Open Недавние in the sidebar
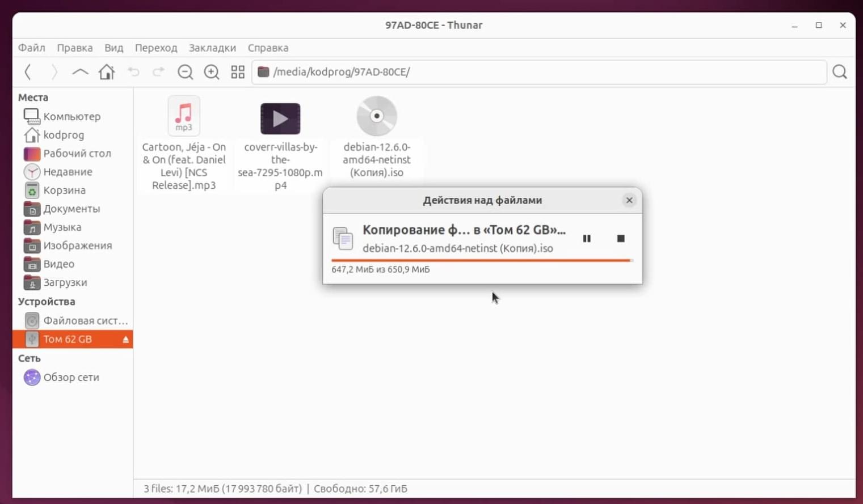The height and width of the screenshot is (504, 863). pos(73,172)
